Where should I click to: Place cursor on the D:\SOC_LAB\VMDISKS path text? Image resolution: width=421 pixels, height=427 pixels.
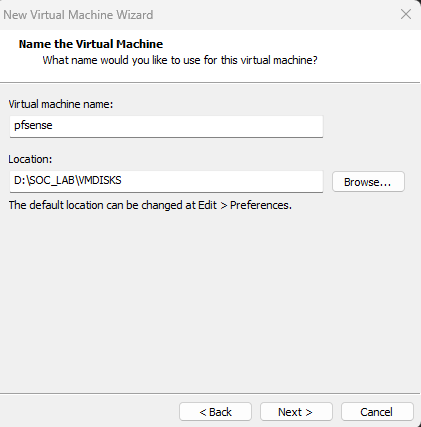click(68, 180)
